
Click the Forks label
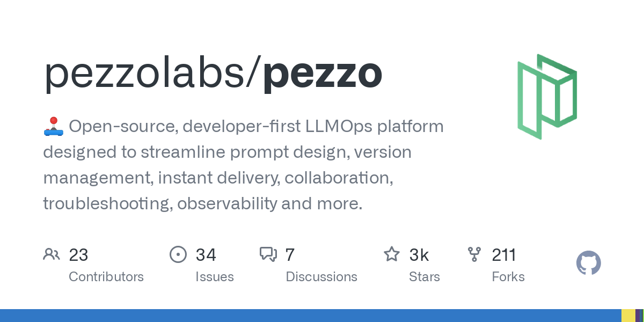point(508,277)
